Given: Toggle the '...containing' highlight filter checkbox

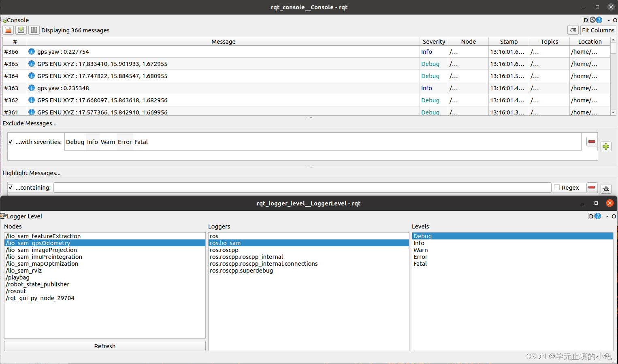Looking at the screenshot, I should click(x=11, y=187).
